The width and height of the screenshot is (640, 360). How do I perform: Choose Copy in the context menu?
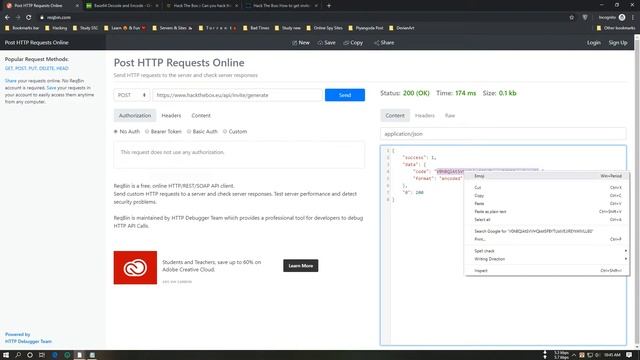point(547,196)
